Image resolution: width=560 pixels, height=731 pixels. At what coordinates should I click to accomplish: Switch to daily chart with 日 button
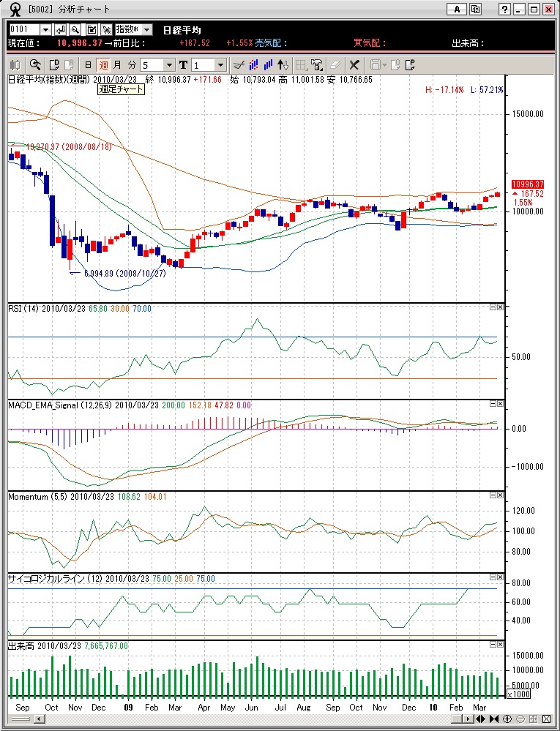click(89, 65)
